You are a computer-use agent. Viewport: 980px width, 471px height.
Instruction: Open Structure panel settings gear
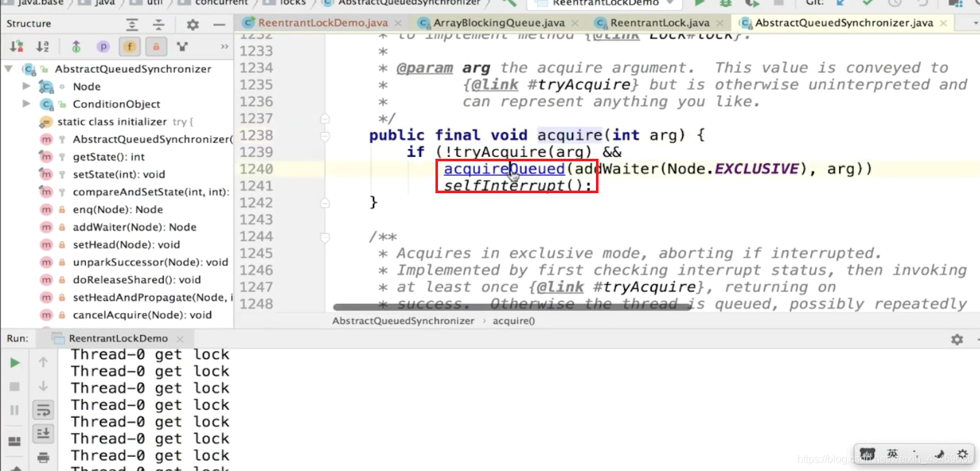(x=193, y=25)
